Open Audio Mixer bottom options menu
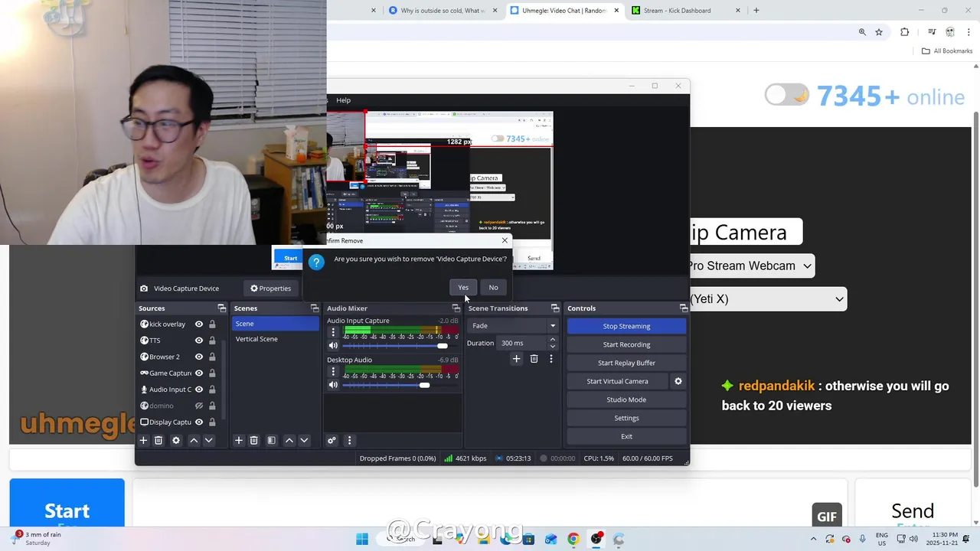This screenshot has height=551, width=980. coord(349,440)
